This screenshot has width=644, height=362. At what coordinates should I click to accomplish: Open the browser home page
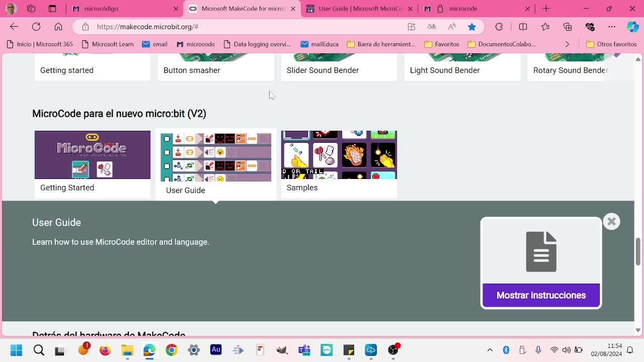[x=58, y=27]
